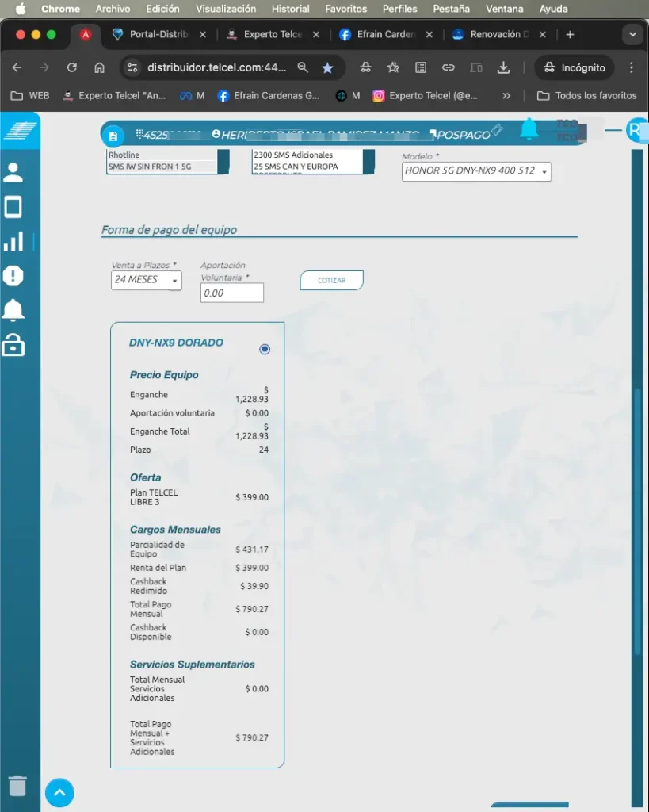This screenshot has height=812, width=649.
Task: Open the device square sidebar icon
Action: 13,207
